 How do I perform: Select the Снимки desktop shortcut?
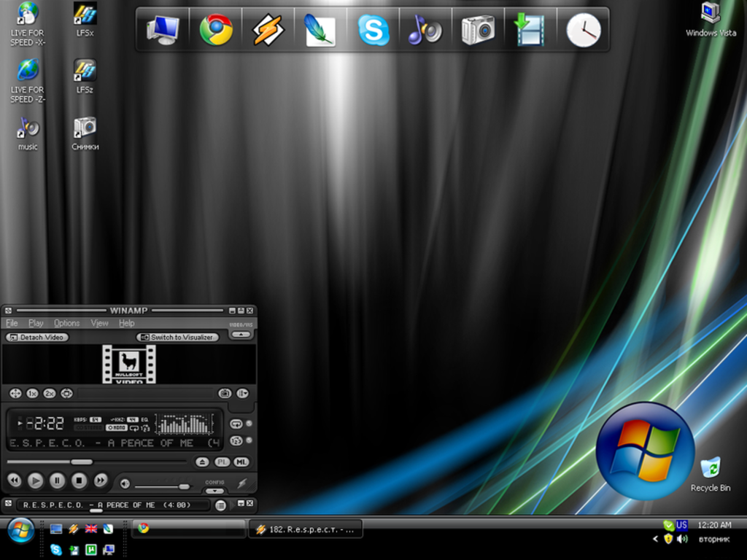point(85,133)
